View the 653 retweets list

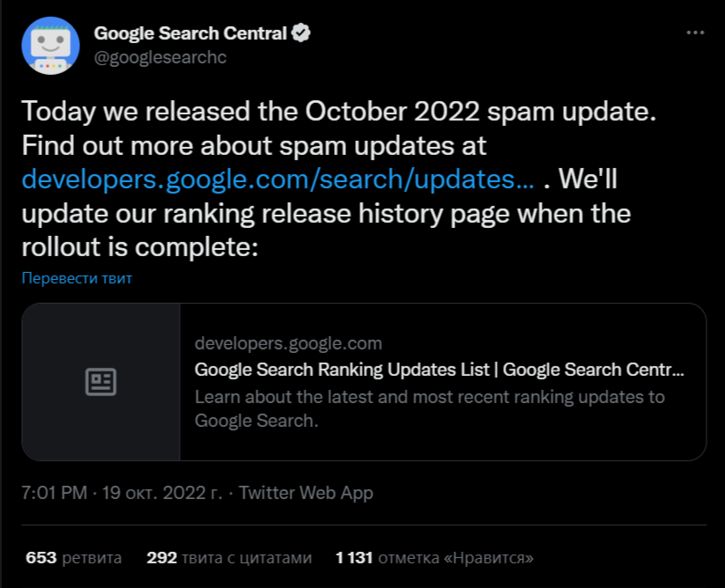tap(74, 558)
